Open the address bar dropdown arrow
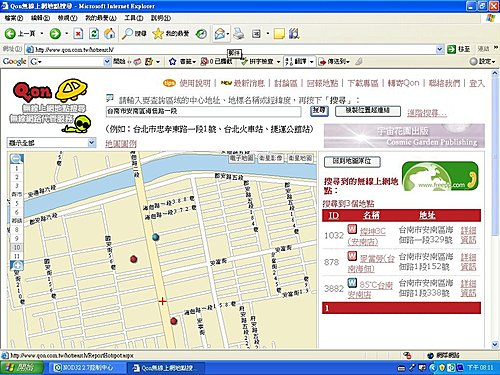The image size is (500, 375). click(439, 49)
